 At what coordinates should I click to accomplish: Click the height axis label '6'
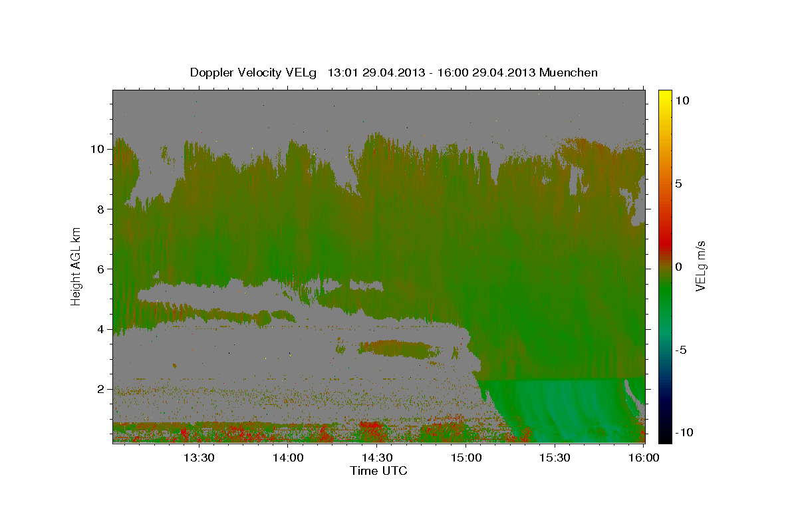(101, 269)
